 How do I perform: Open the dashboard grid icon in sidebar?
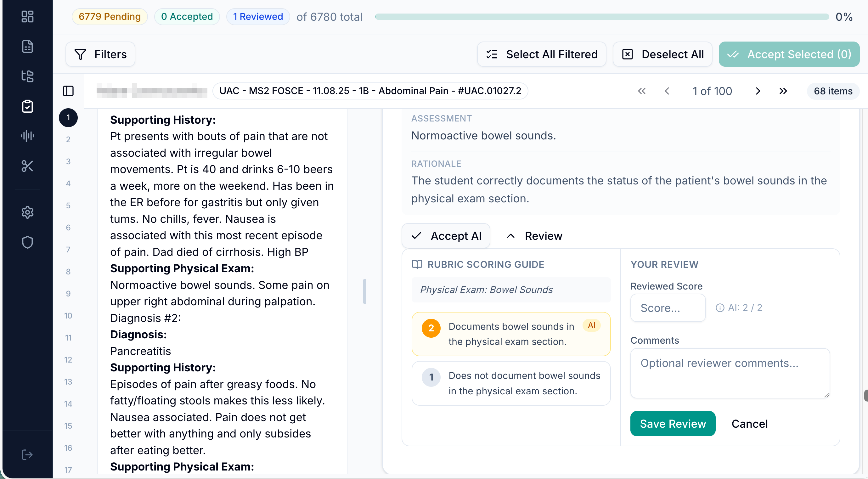[x=27, y=16]
